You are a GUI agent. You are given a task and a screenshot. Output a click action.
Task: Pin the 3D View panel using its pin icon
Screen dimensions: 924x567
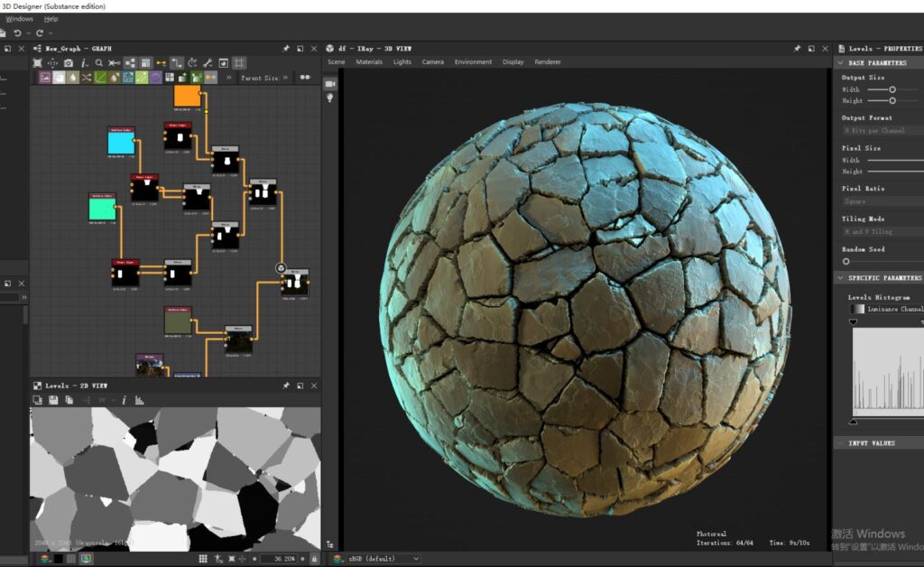(x=798, y=47)
